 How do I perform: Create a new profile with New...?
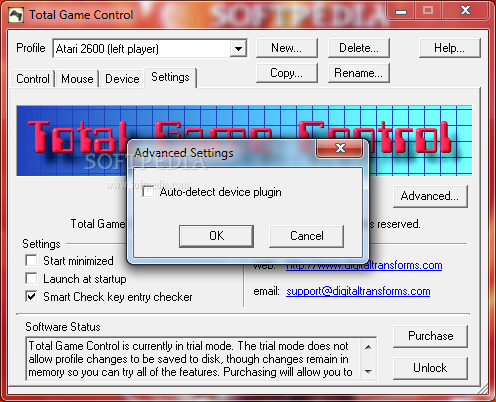pos(287,48)
